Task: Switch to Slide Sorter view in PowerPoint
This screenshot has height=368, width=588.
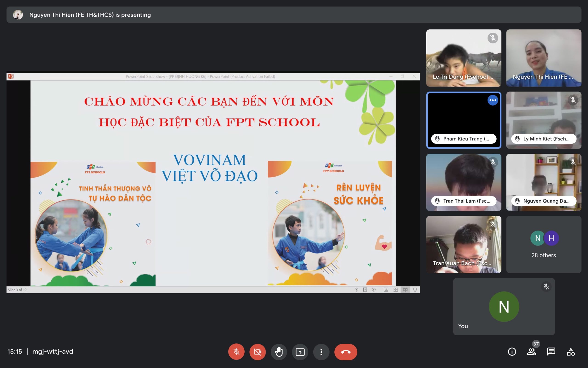Action: pos(396,290)
